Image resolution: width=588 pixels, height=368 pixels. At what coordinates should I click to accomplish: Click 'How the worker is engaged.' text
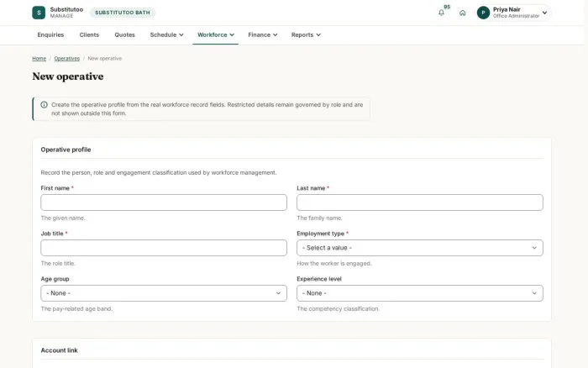[x=334, y=263]
